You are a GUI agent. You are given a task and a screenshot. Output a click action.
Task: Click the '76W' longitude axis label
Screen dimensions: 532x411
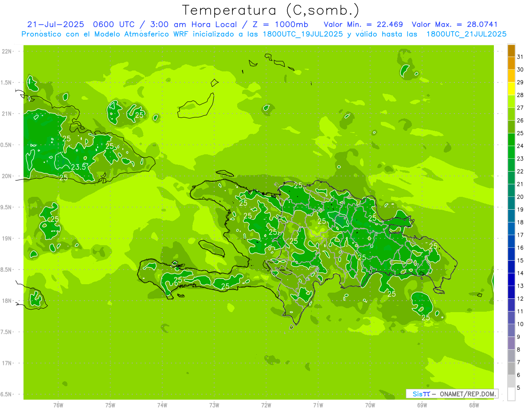tap(58, 405)
